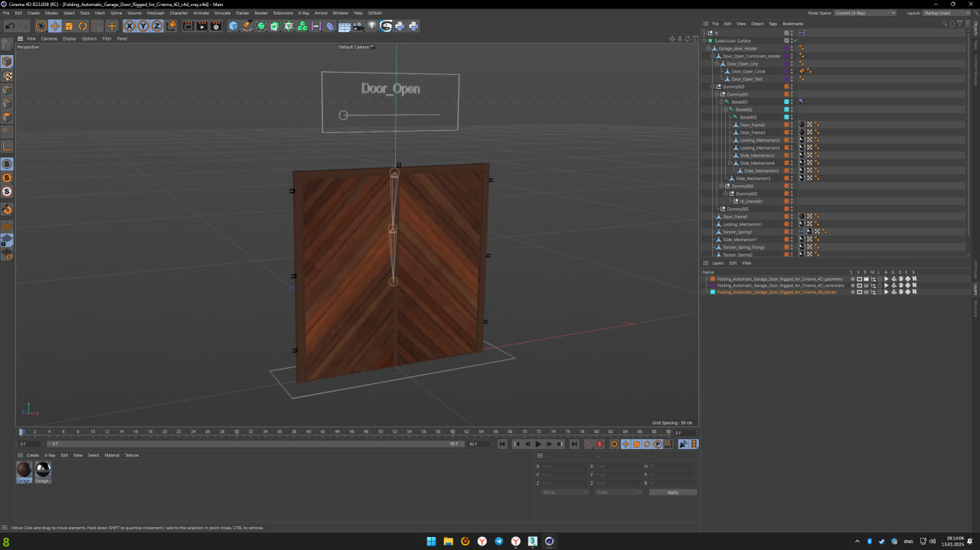Open the V-Ray menu in main menubar

[x=304, y=13]
